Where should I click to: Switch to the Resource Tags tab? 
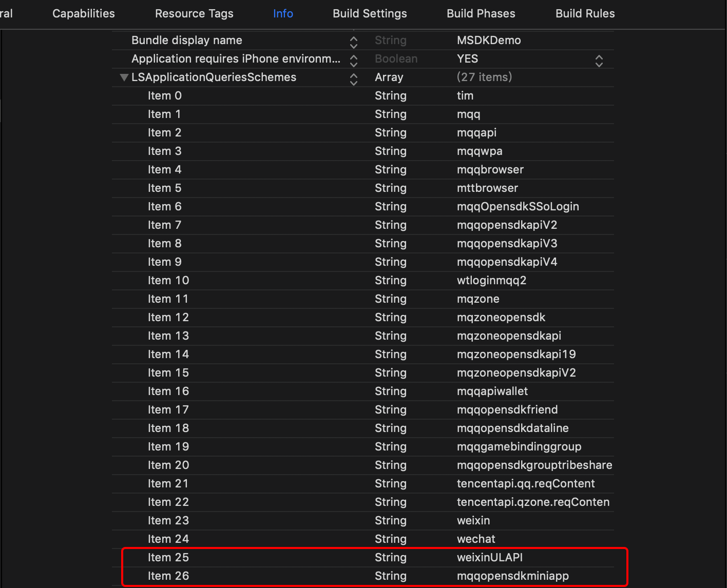tap(194, 14)
